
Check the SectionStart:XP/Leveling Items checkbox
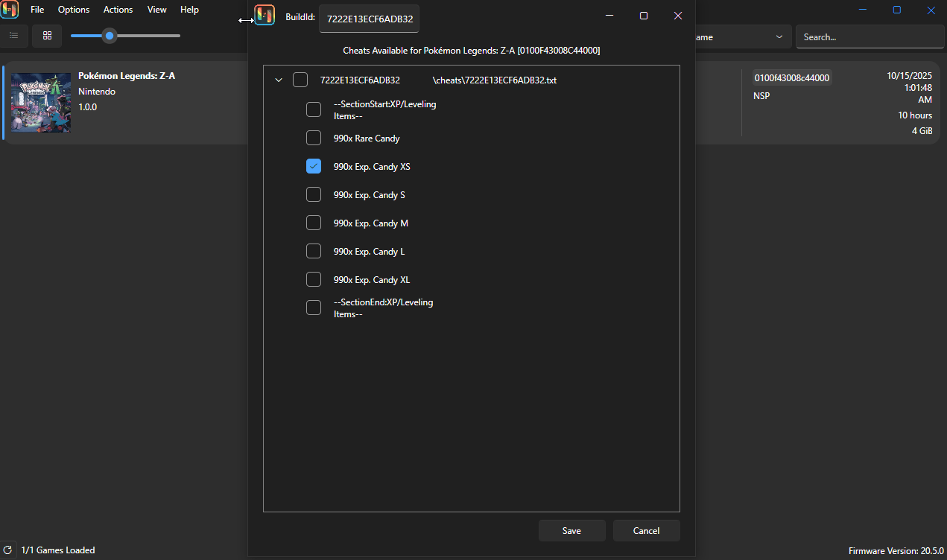[x=314, y=110]
